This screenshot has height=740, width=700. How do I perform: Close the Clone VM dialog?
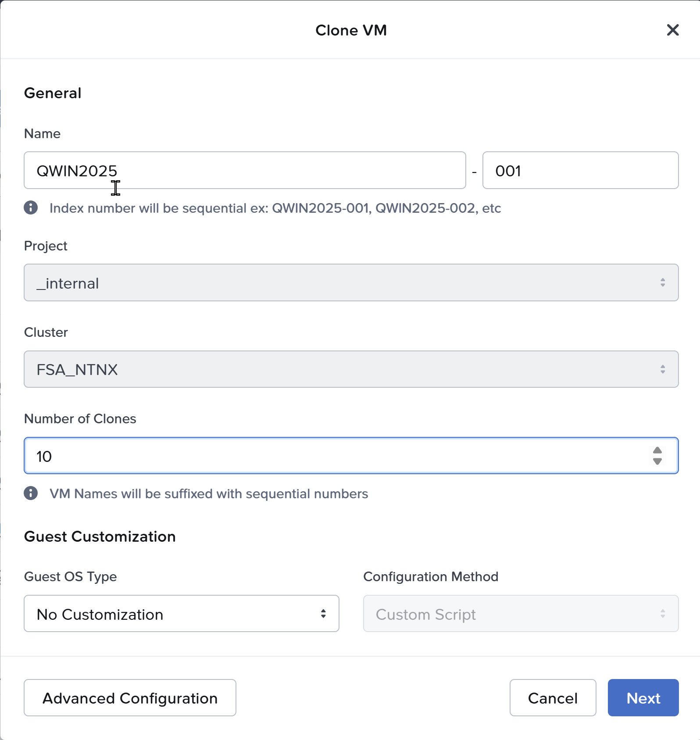click(672, 30)
